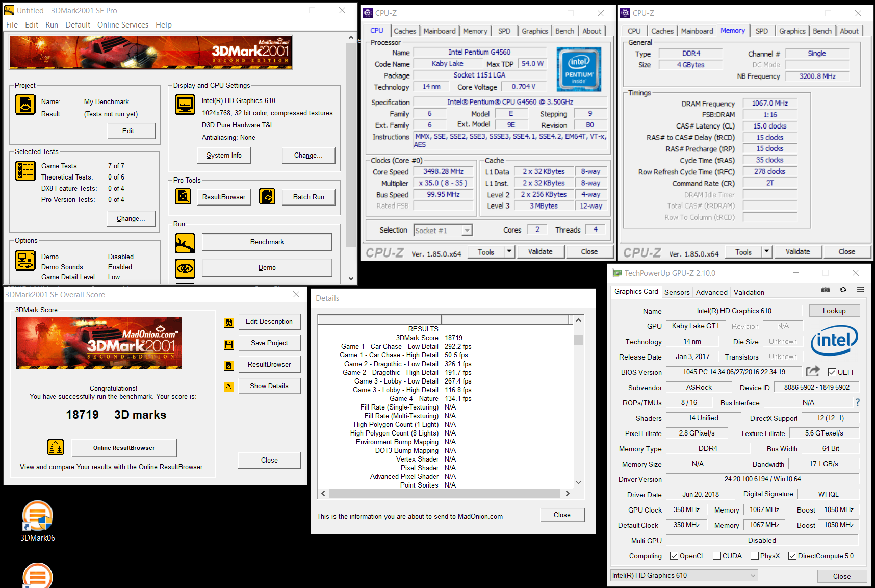Click the Details list scroll down arrow
875x588 pixels.
tap(578, 482)
